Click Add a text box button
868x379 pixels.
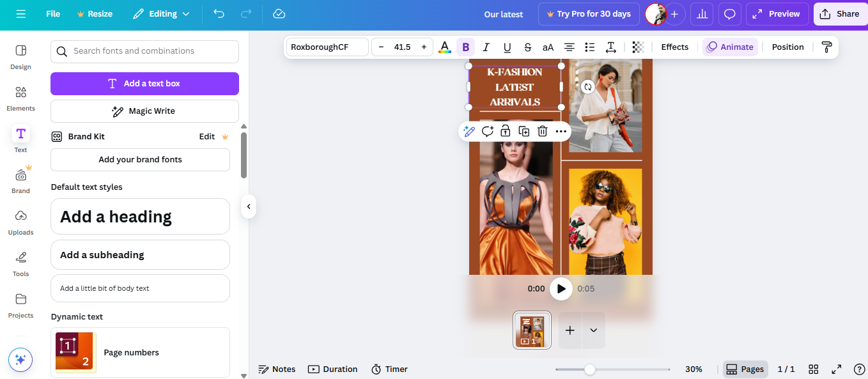144,84
